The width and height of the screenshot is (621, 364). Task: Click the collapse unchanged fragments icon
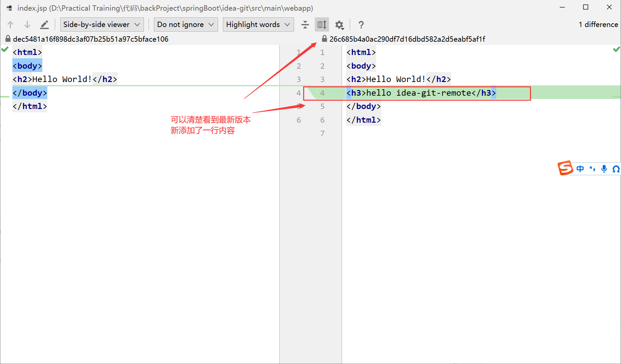point(305,25)
